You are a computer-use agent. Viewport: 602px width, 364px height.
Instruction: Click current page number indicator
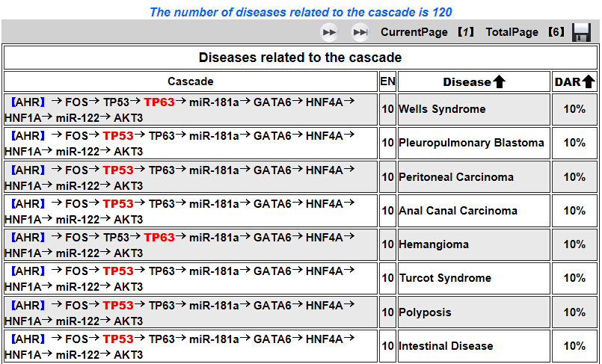pyautogui.click(x=466, y=32)
